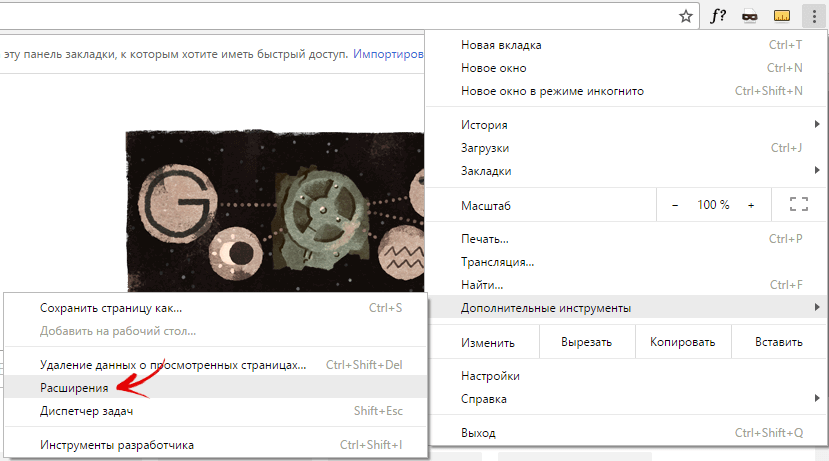This screenshot has height=461, width=829.
Task: Click the f? font extension icon
Action: point(717,16)
